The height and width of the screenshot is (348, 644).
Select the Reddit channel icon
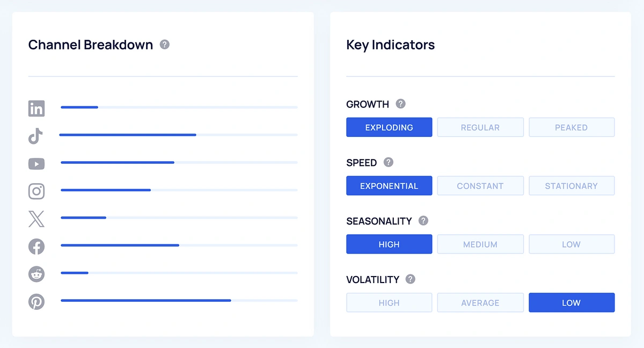tap(36, 274)
